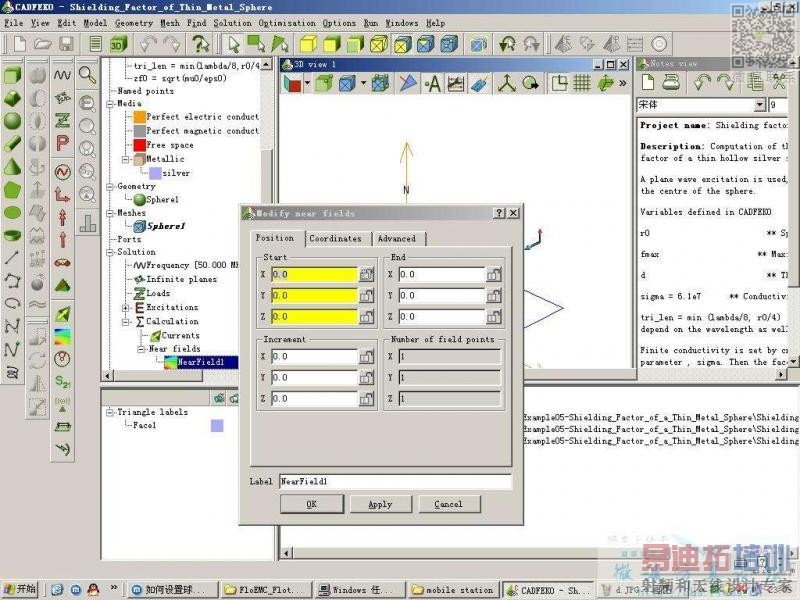Click the Create cone icon in left palette
This screenshot has width=800, height=600.
(x=13, y=167)
